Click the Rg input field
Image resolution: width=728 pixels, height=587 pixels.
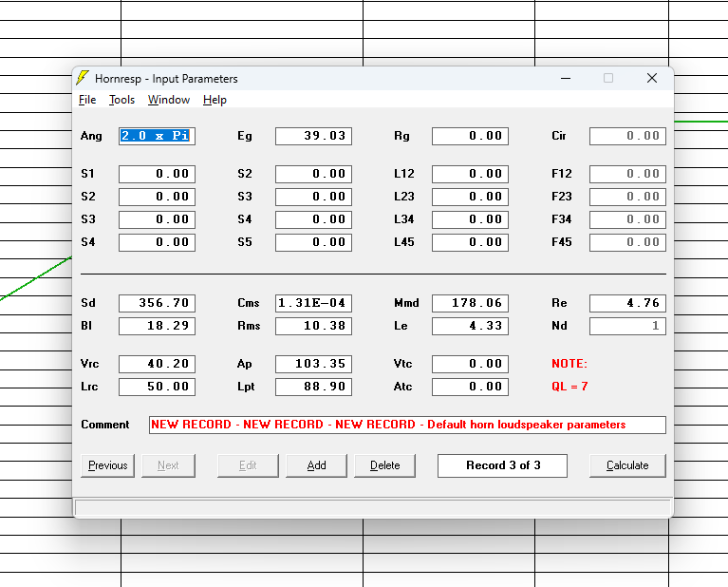tap(470, 136)
